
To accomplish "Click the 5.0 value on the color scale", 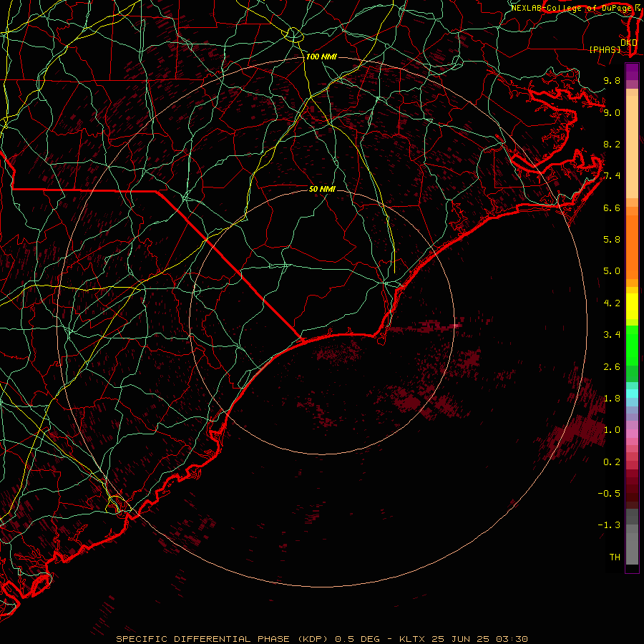I will [x=612, y=271].
